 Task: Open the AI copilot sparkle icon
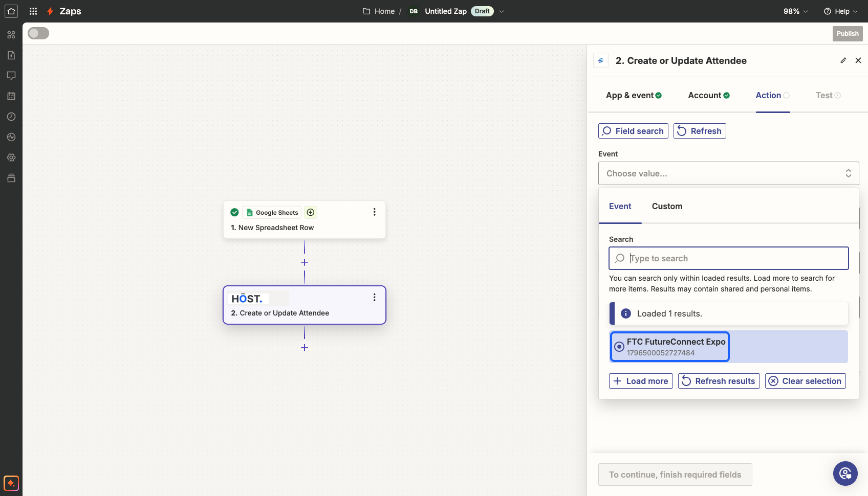(x=11, y=483)
